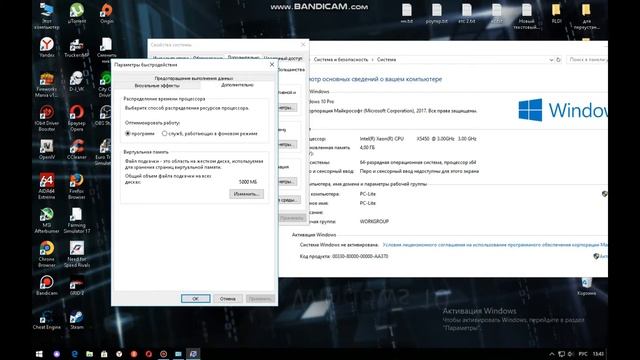640x360 pixels.
Task: Open Need for Speed Rivals shortcut
Action: coord(76,254)
